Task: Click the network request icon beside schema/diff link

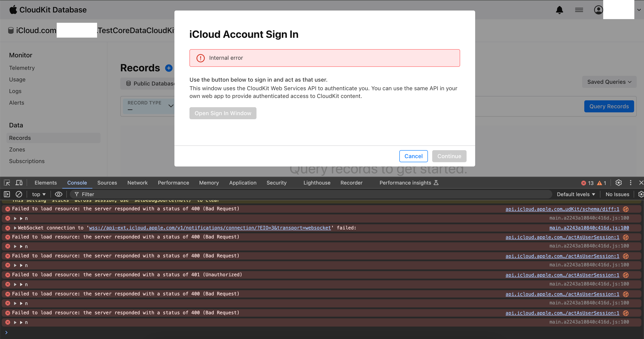Action: (x=626, y=209)
